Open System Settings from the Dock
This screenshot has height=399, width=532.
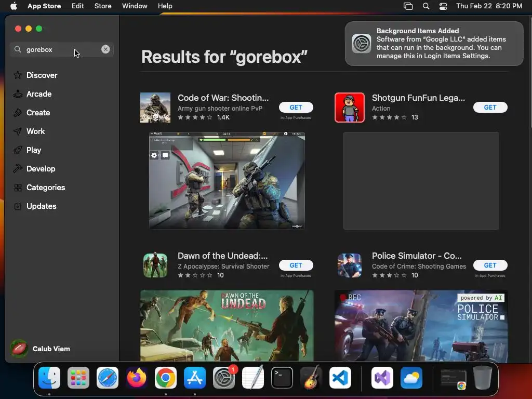click(224, 378)
